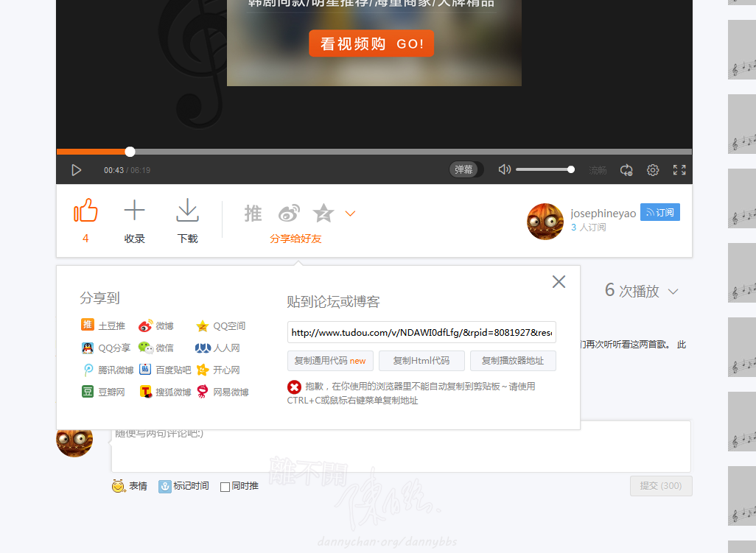Click the play button in video player
Image resolution: width=756 pixels, height=553 pixels.
(76, 170)
